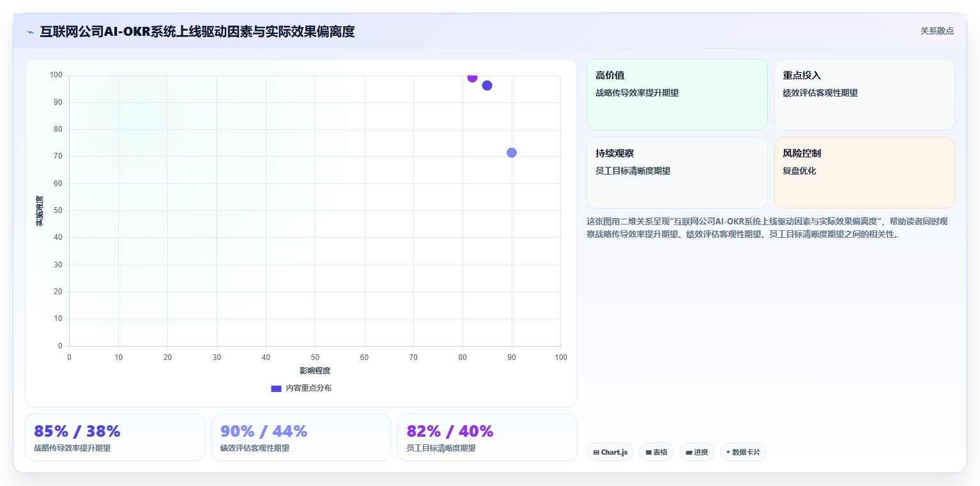Click the 影响程度 x-axis label
The image size is (980, 486).
tap(315, 371)
